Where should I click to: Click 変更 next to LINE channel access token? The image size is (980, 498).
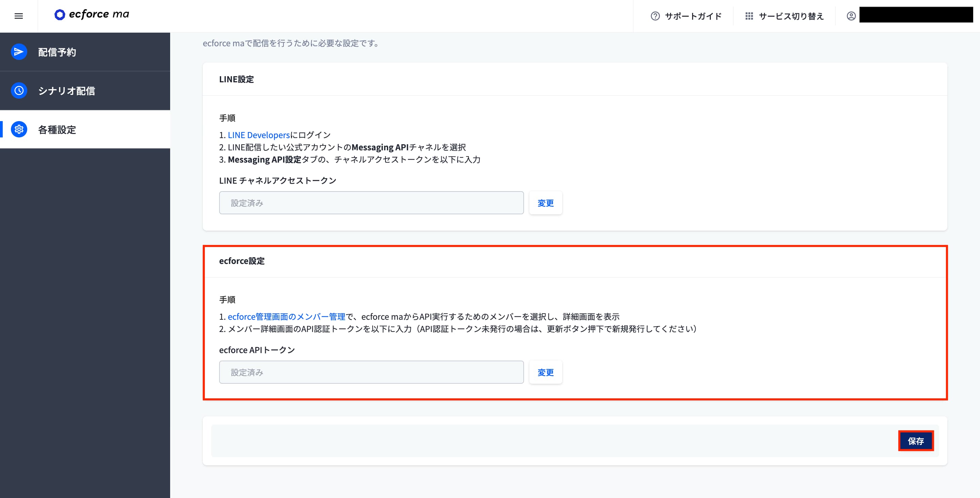[x=545, y=203]
